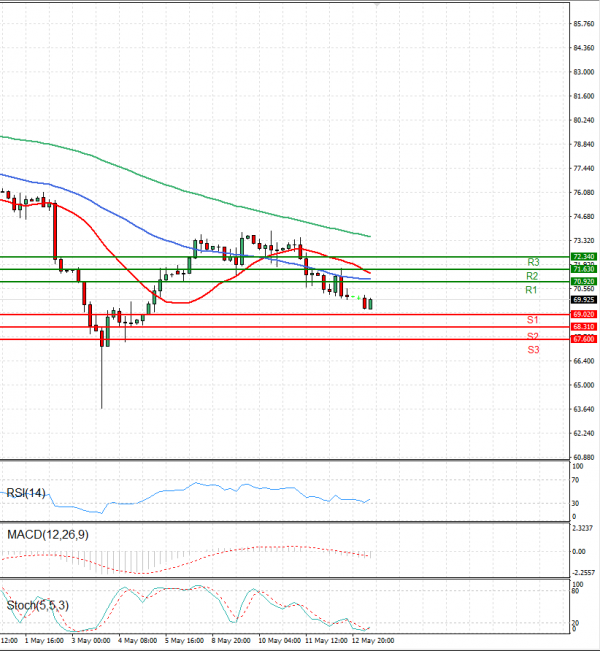Click the 85.760 price axis value

584,24
